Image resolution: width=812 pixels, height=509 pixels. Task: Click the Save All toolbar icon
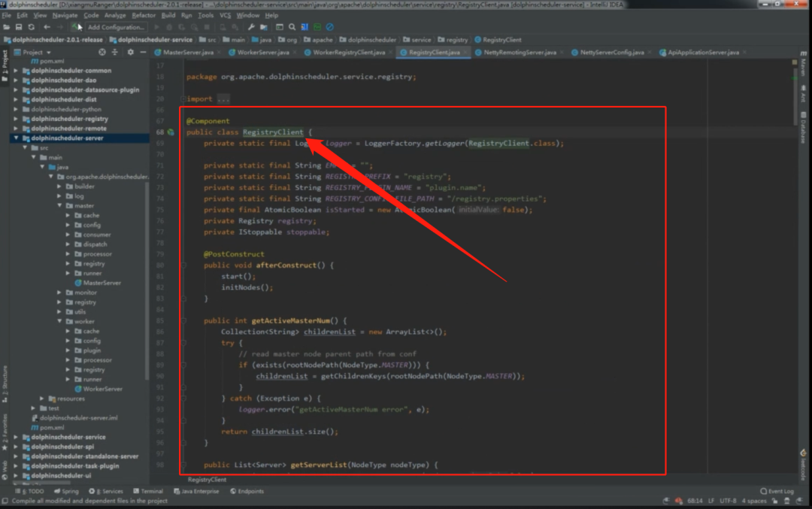point(19,27)
